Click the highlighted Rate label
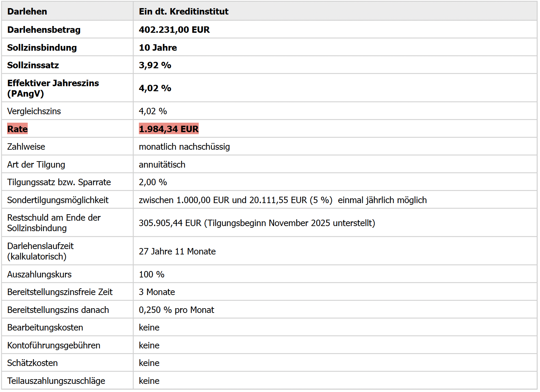Screen dimensions: 540x392 click(17, 129)
